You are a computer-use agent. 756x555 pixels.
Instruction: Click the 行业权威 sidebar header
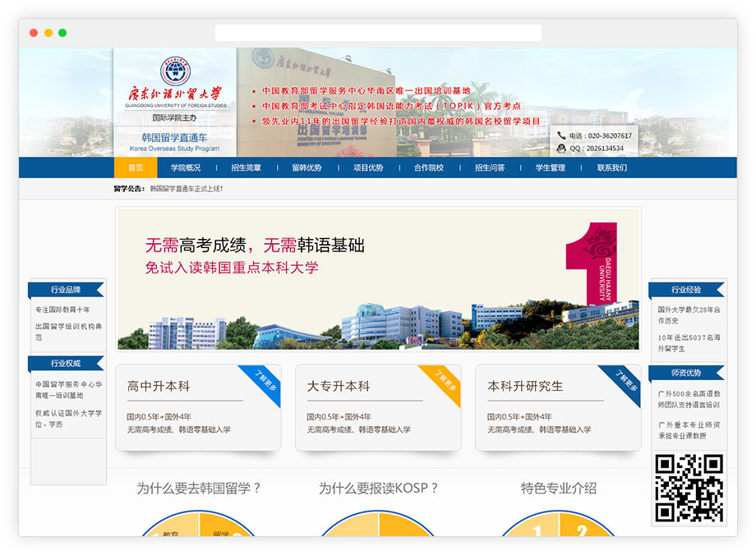click(66, 363)
